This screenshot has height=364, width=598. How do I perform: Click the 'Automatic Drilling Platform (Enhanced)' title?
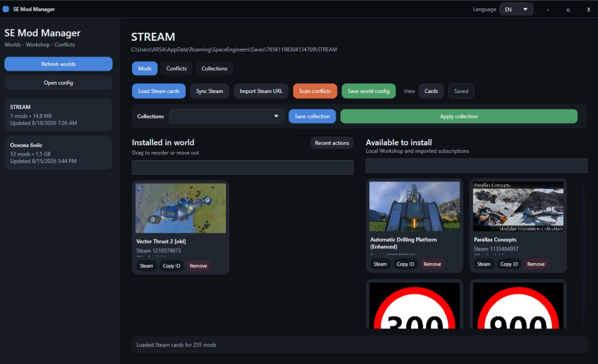click(404, 243)
